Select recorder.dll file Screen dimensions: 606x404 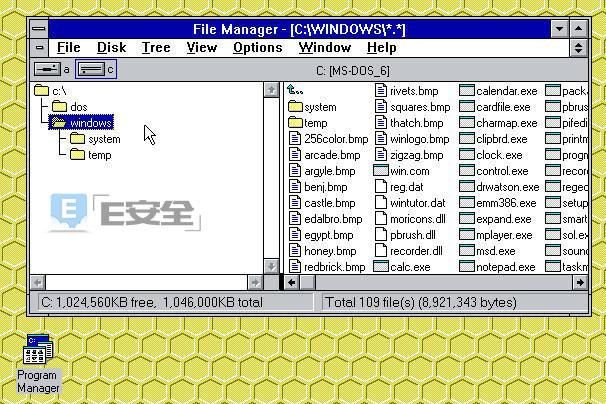(409, 251)
